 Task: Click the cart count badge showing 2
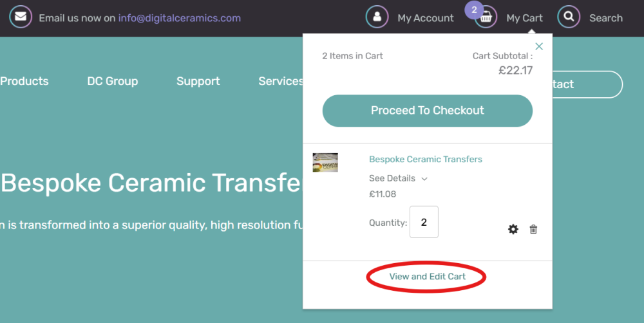tap(474, 10)
